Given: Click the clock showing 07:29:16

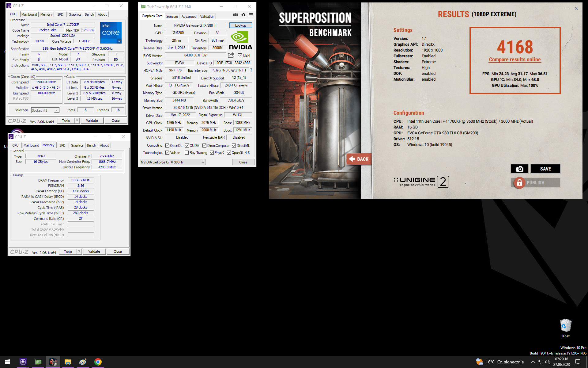Looking at the screenshot, I should (561, 359).
